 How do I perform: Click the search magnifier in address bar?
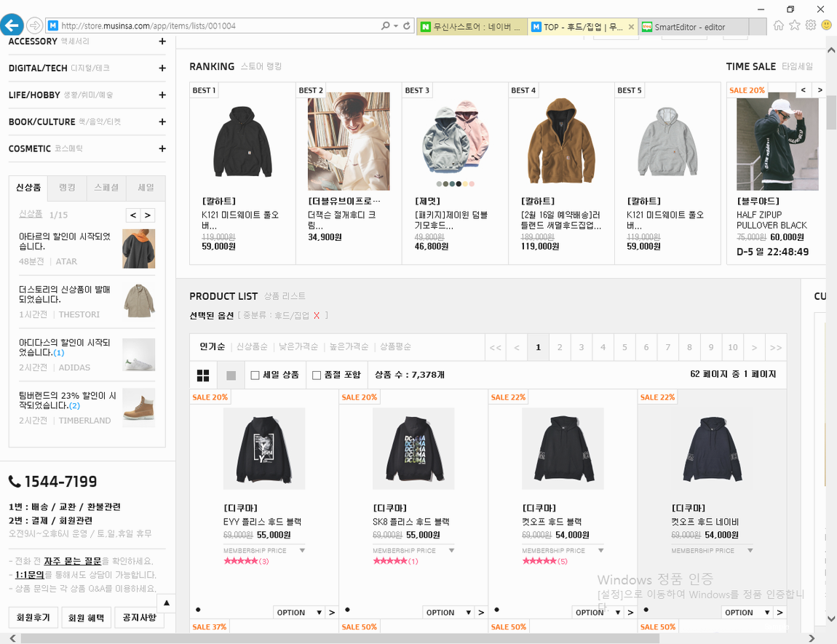click(x=386, y=25)
